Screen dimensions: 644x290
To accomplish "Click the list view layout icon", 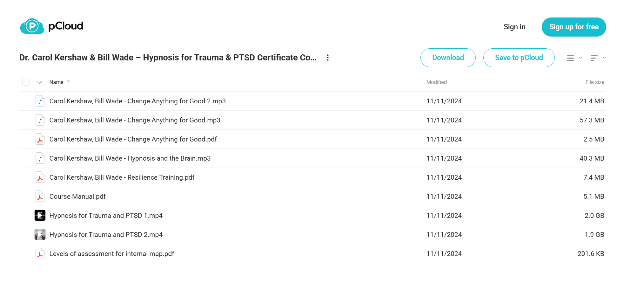I will pos(570,58).
